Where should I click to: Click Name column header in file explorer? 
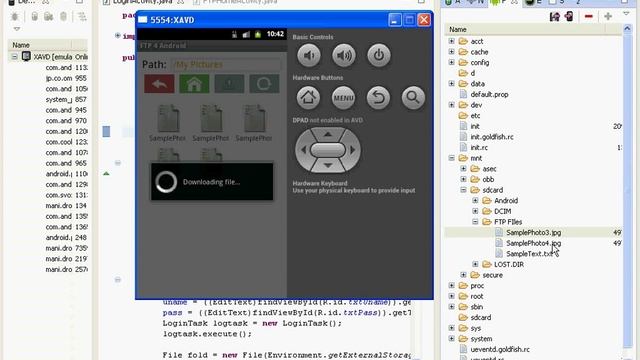coord(524,29)
